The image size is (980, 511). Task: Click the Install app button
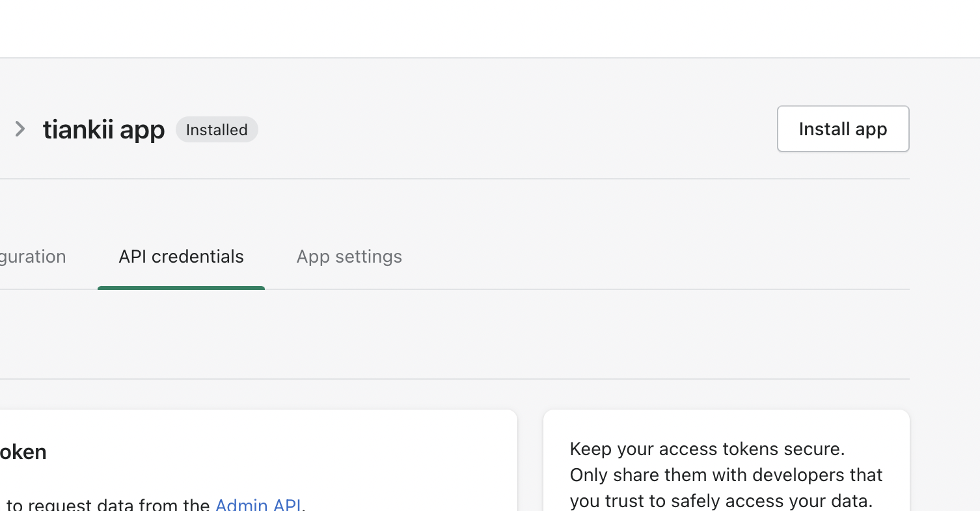(843, 129)
